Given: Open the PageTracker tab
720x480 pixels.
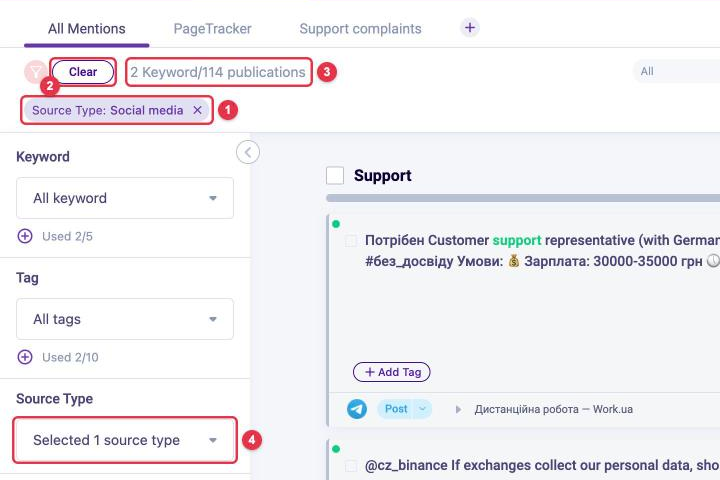Looking at the screenshot, I should (212, 29).
